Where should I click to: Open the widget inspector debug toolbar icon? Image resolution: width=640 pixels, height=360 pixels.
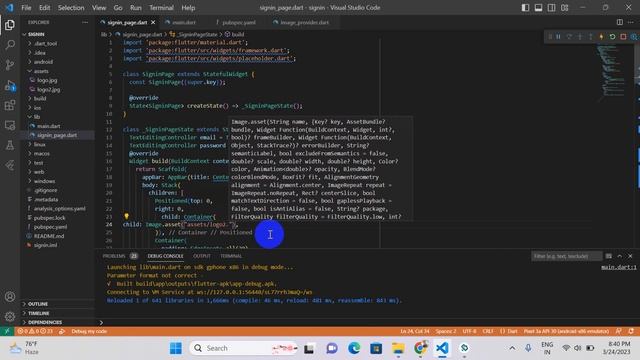pos(634,37)
